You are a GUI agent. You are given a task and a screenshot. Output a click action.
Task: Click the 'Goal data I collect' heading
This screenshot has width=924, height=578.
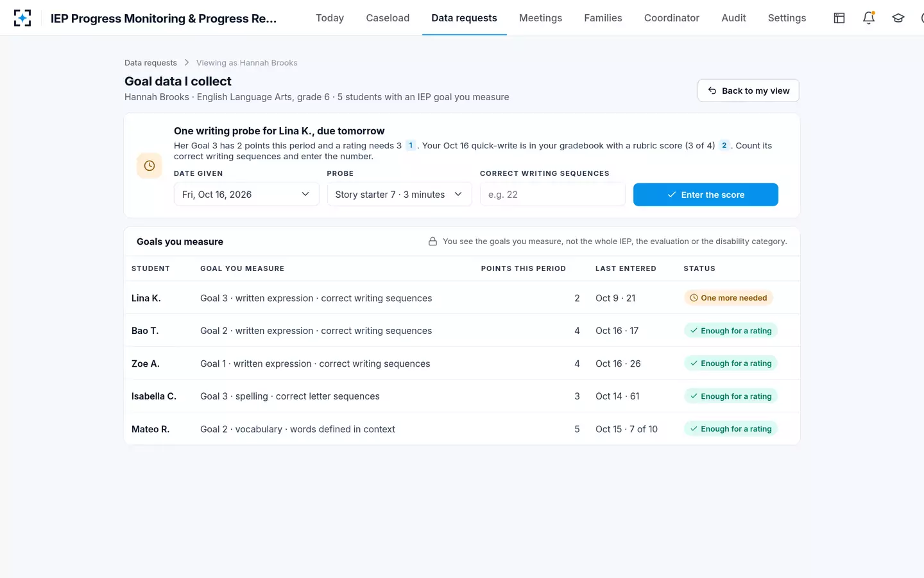pyautogui.click(x=178, y=82)
